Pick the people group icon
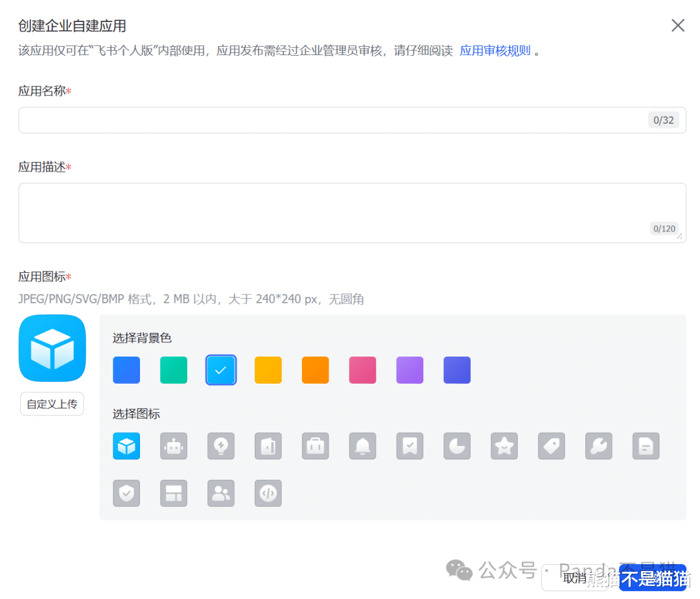Image resolution: width=700 pixels, height=599 pixels. pyautogui.click(x=221, y=493)
